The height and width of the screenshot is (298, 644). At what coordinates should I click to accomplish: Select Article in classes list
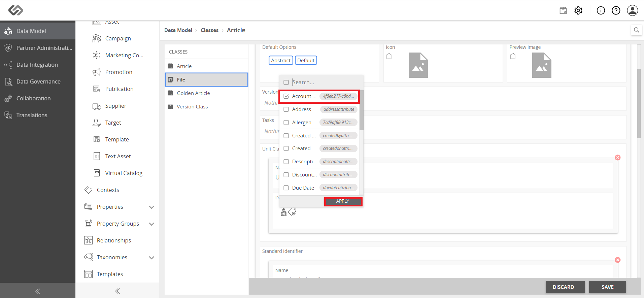tap(206, 66)
